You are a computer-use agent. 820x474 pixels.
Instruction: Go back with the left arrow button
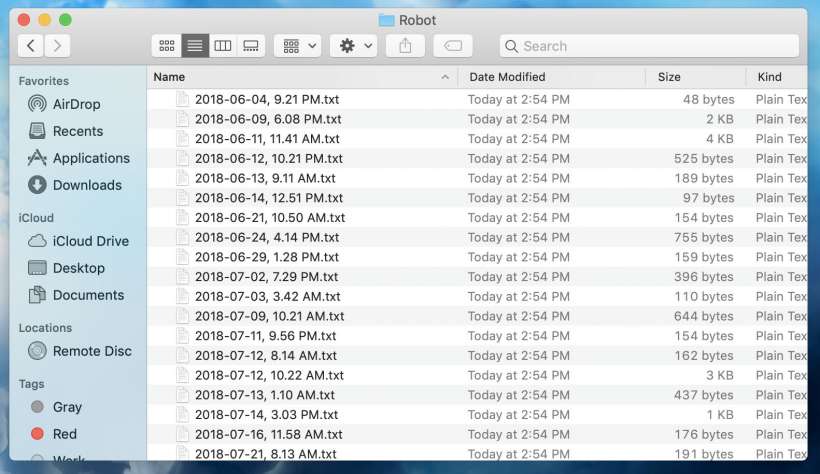pos(31,46)
